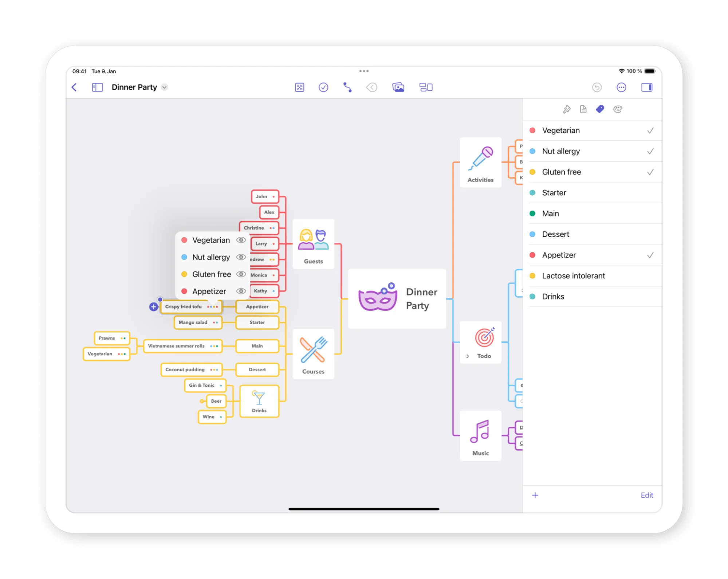Open tag dots on Mango salad node
Screen dimensions: 728x579
pos(215,322)
